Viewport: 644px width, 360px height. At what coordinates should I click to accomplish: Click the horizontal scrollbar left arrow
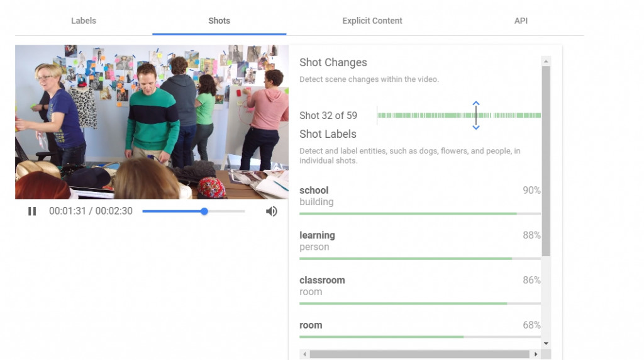304,354
